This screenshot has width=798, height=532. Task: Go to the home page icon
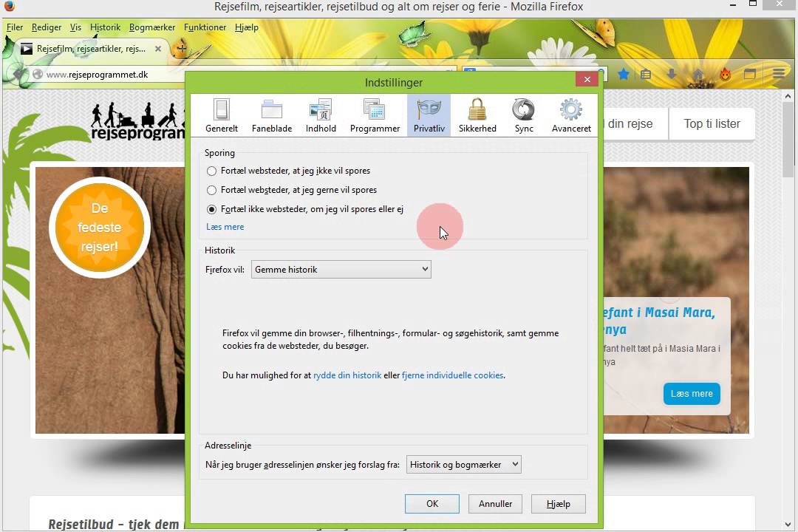coord(698,75)
